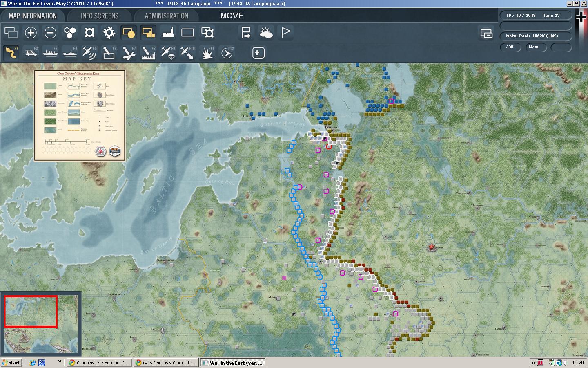Select the F6 bomb over rectangle icon
Screen dimensions: 588x368
point(109,53)
